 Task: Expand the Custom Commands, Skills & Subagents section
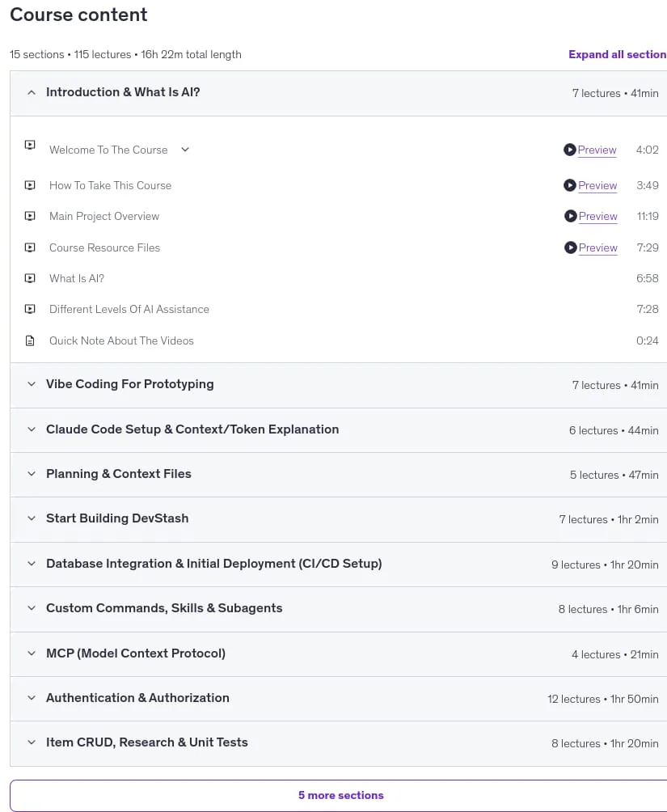click(338, 608)
